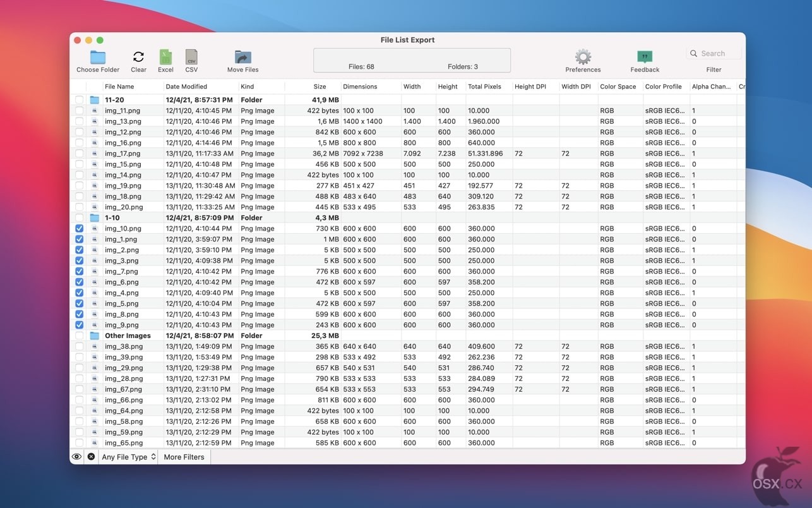Open Preferences gear icon

583,57
